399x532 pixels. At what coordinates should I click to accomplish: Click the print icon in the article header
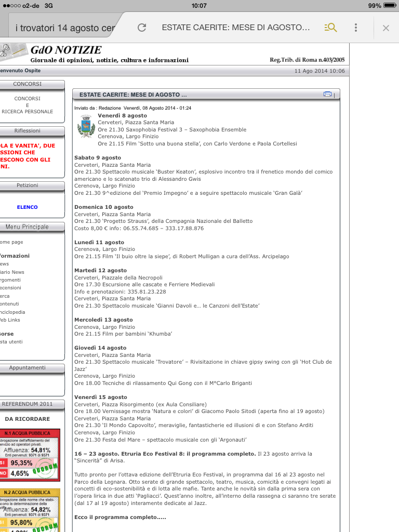point(327,94)
